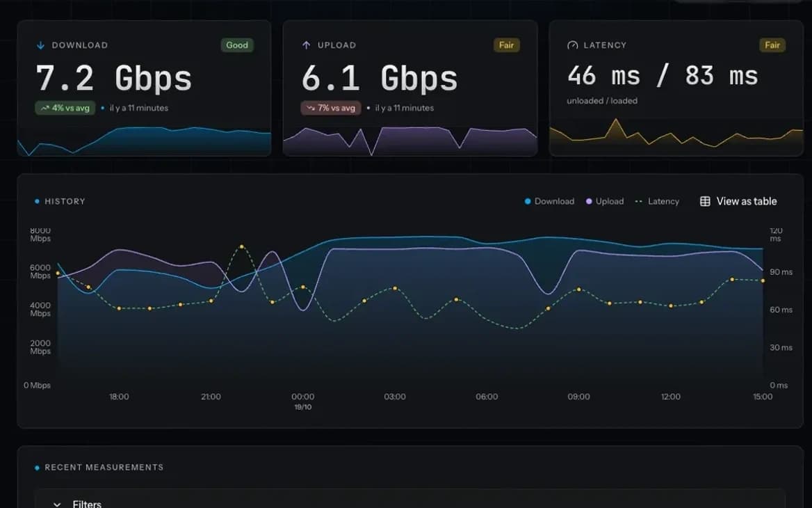This screenshot has height=508, width=812.
Task: Click 'il y a 11 minutes' under Download
Action: pyautogui.click(x=139, y=109)
